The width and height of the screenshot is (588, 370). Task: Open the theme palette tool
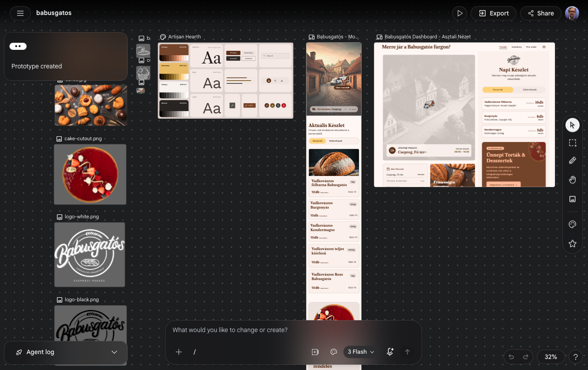point(573,224)
